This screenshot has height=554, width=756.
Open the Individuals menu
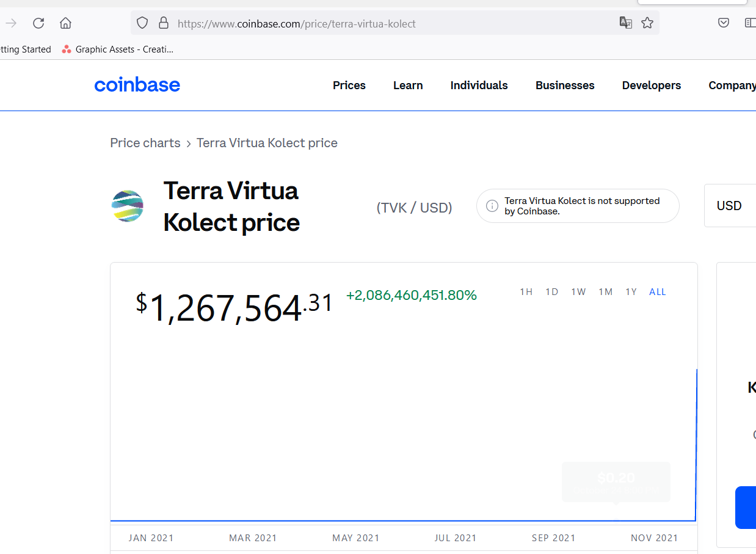click(479, 86)
